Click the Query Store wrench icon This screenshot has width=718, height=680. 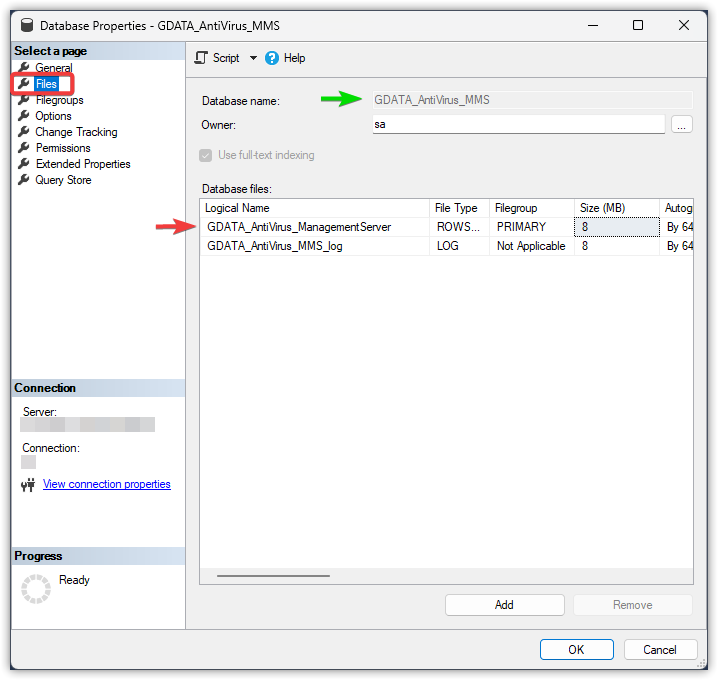coord(23,180)
